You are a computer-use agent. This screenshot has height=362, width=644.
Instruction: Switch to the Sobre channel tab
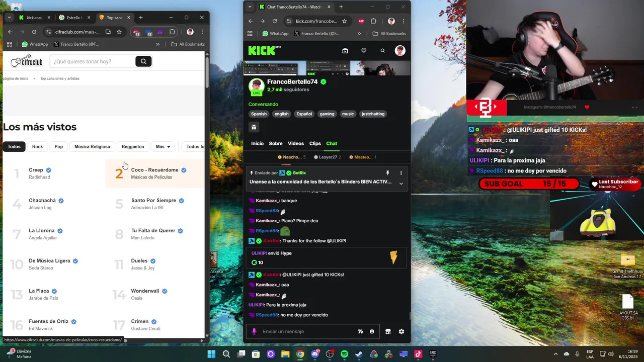pyautogui.click(x=276, y=144)
